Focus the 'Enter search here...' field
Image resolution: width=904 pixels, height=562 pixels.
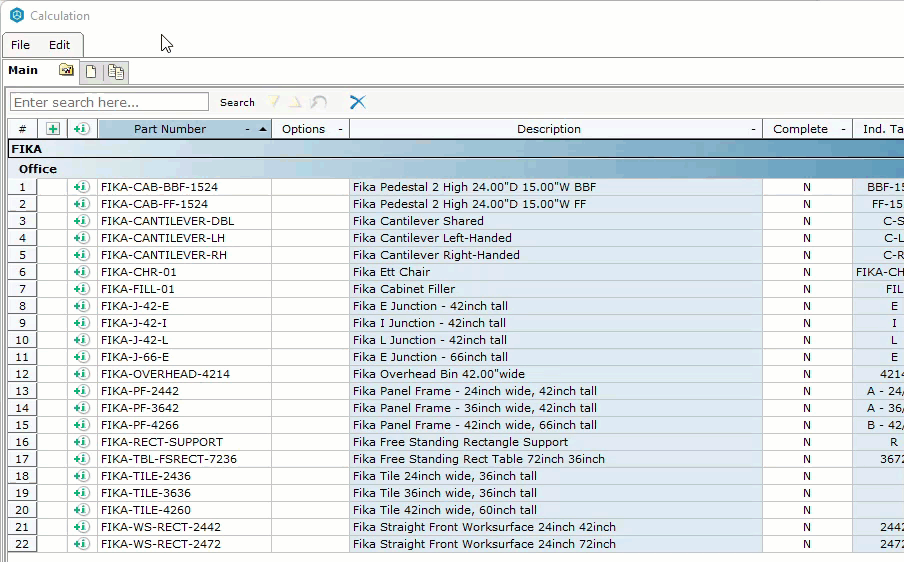pyautogui.click(x=109, y=102)
